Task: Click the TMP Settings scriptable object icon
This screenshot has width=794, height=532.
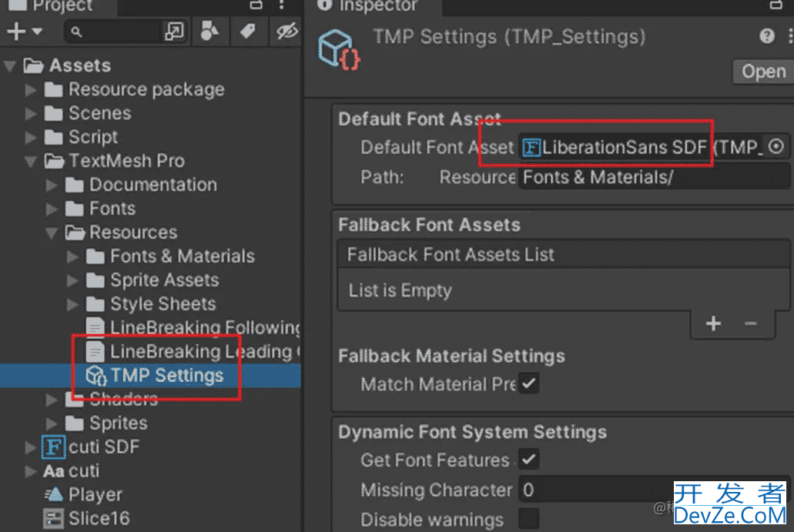Action: [339, 49]
